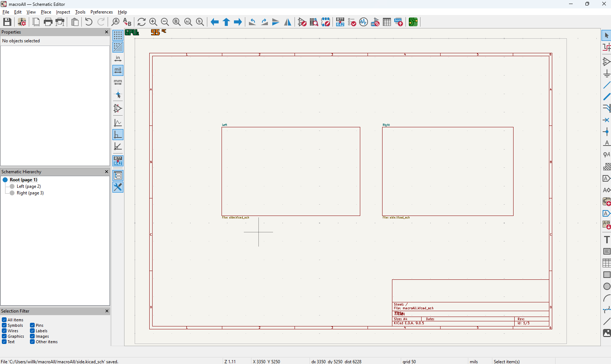611x364 pixels.
Task: Select the Draw Circle tool
Action: pos(607,286)
